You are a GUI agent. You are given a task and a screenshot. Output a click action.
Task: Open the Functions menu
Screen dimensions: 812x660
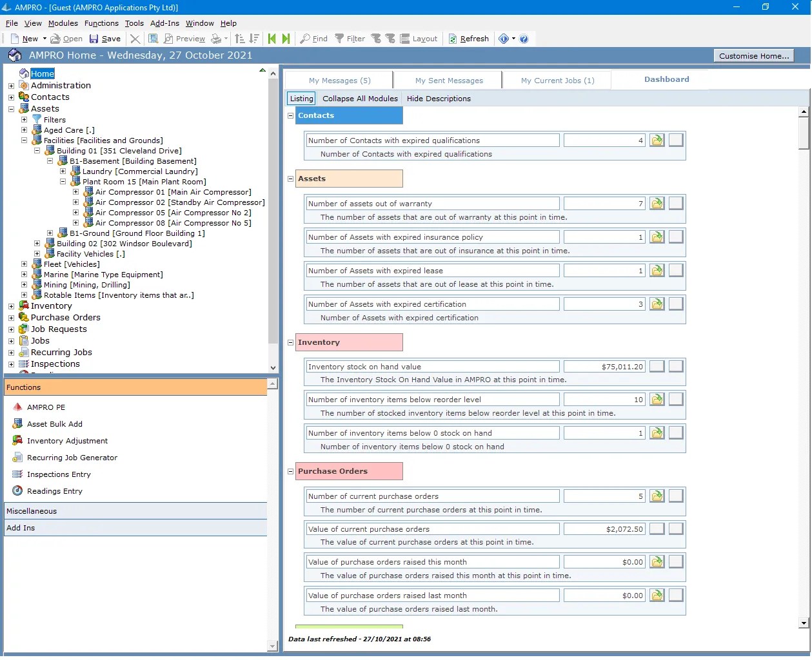(x=101, y=23)
